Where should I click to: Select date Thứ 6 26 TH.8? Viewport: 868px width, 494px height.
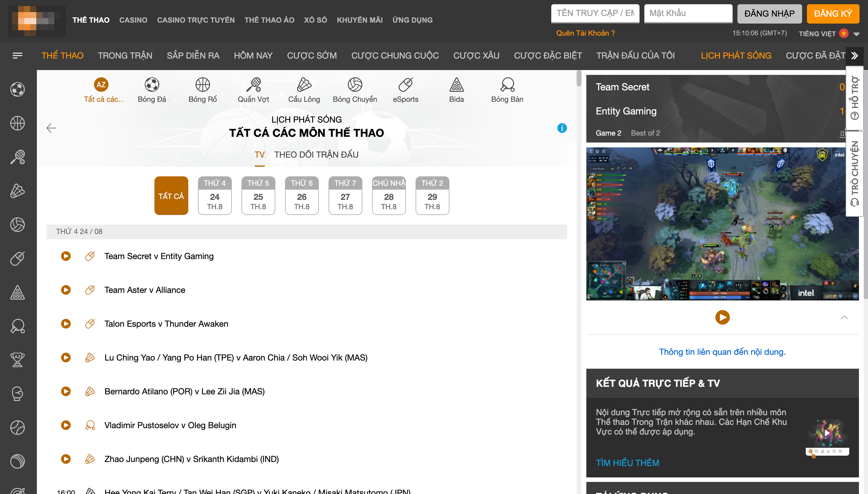302,195
